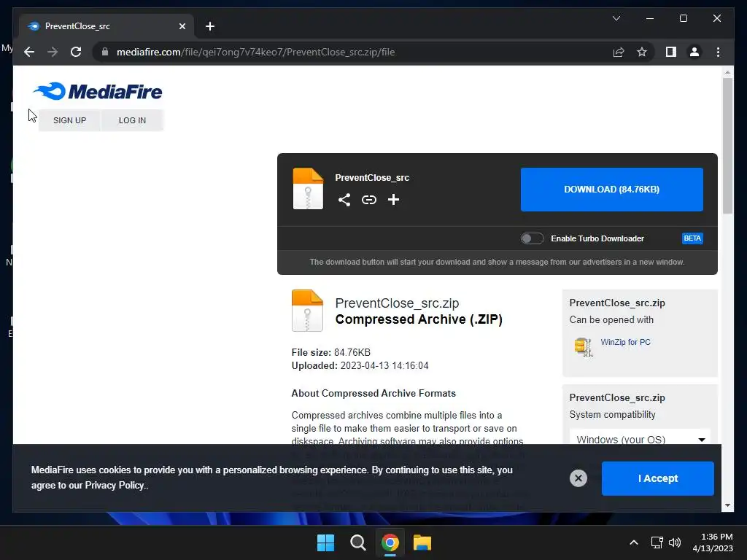Click the share icon under PreventClose_src

pyautogui.click(x=344, y=200)
